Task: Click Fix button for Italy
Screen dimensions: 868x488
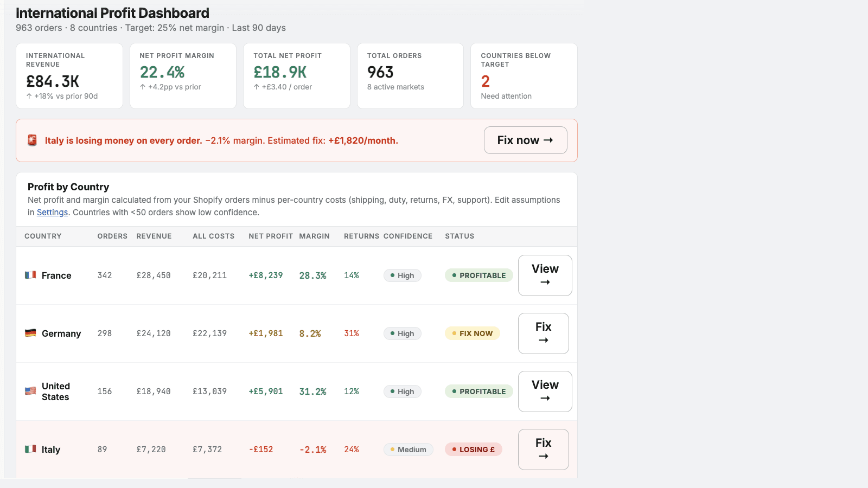Action: pos(543,450)
